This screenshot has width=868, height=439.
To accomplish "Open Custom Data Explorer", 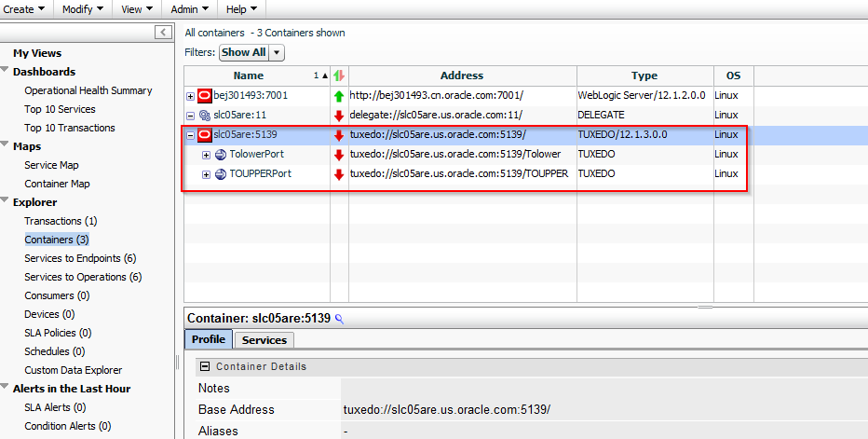I will tap(73, 370).
